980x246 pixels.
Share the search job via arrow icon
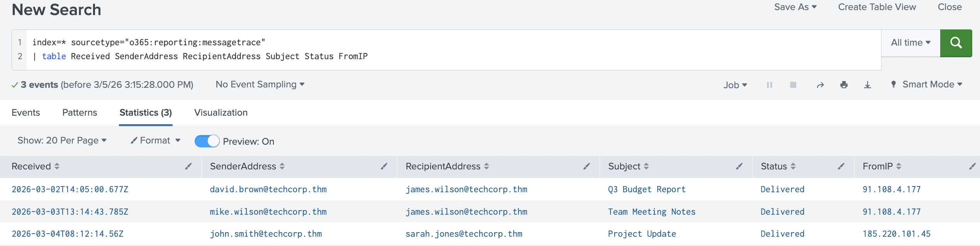point(820,85)
